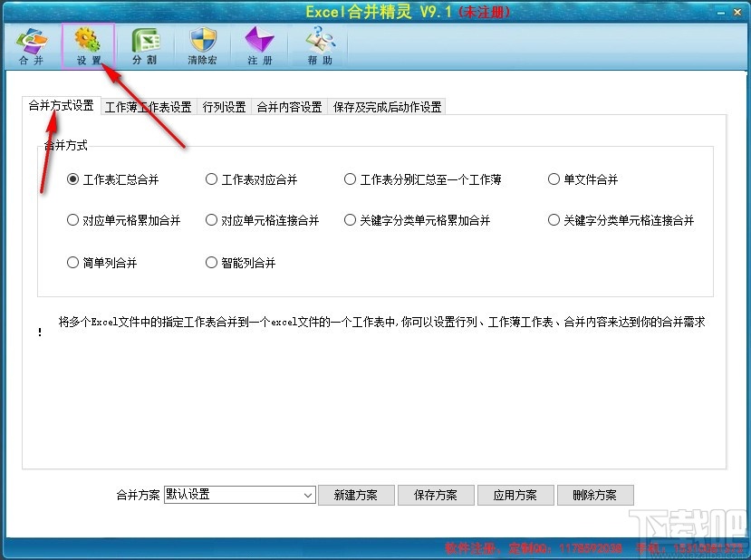
Task: Switch to 合并方式设置 tab
Action: point(62,105)
